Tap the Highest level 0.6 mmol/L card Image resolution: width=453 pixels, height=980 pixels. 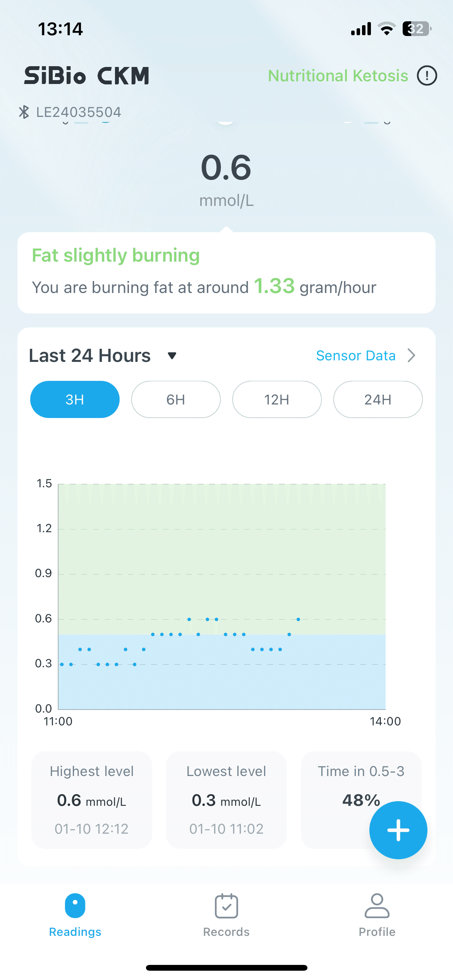click(92, 800)
